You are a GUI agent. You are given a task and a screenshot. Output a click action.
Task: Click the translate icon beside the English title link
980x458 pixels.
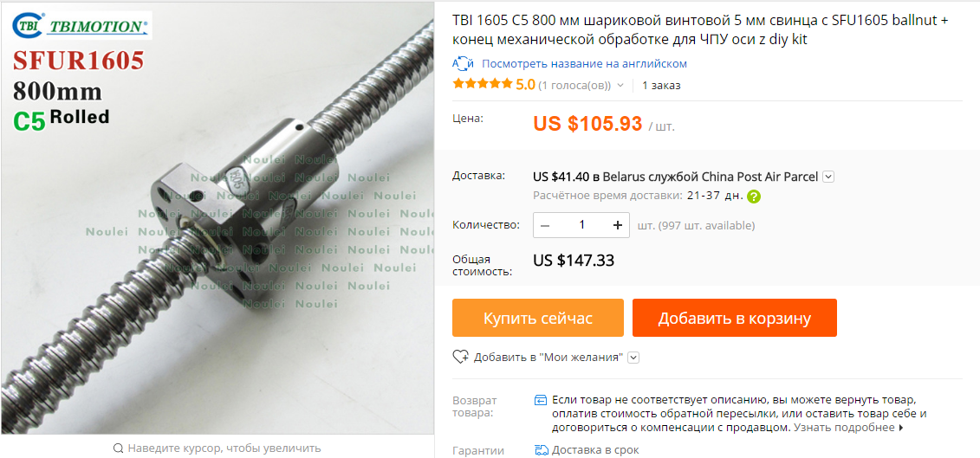pos(463,64)
